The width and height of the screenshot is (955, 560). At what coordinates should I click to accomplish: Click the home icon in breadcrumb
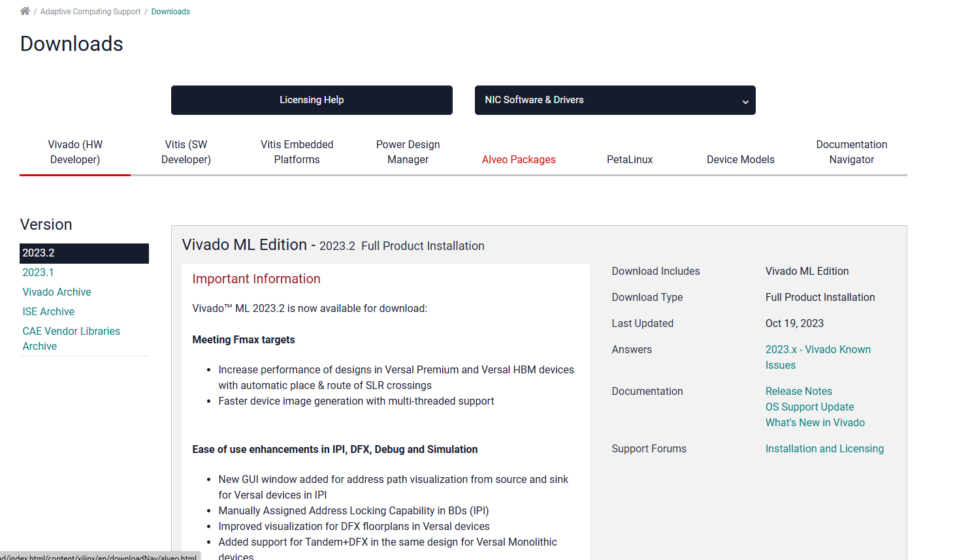tap(25, 11)
